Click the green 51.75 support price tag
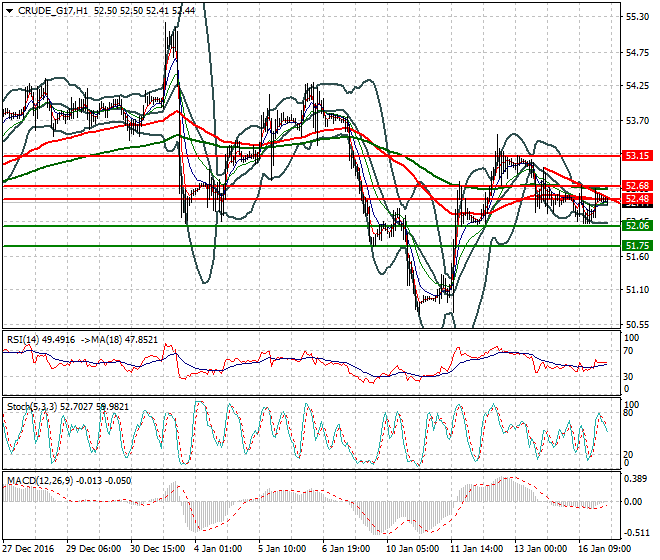The width and height of the screenshot is (660, 560). (637, 245)
